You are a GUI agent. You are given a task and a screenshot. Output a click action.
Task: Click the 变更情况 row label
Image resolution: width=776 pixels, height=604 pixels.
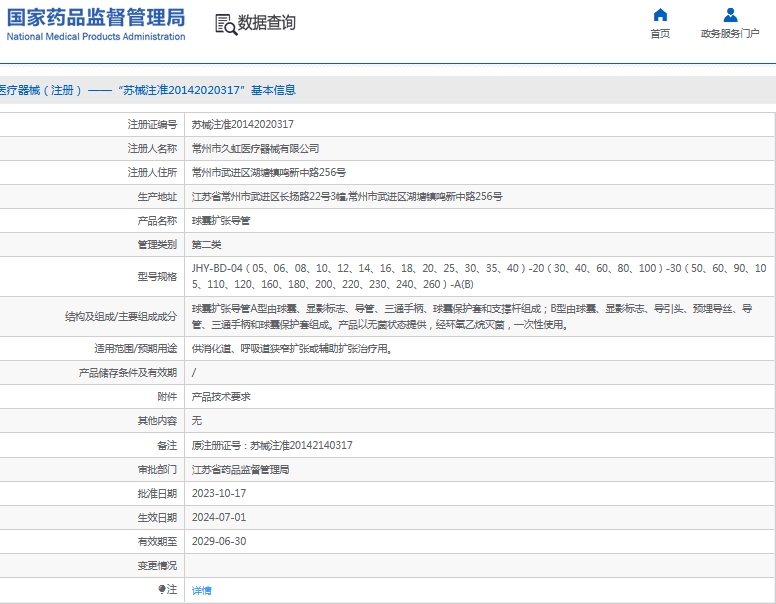[157, 565]
